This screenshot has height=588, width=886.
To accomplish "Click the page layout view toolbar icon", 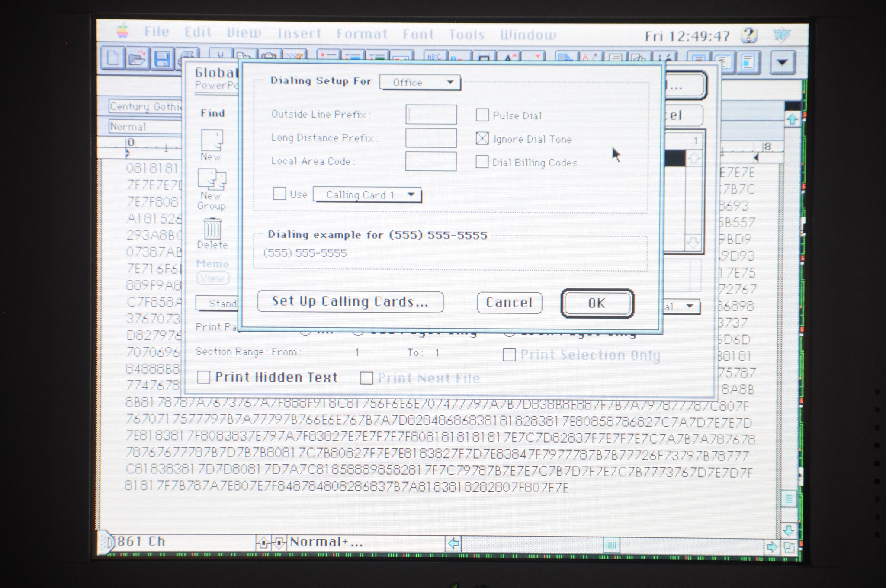I will (749, 62).
